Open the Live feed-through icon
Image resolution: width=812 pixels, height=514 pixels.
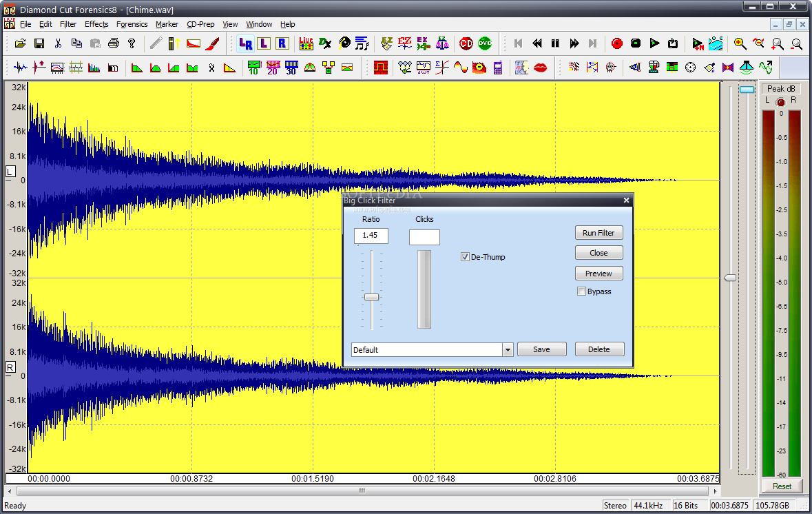pos(306,43)
